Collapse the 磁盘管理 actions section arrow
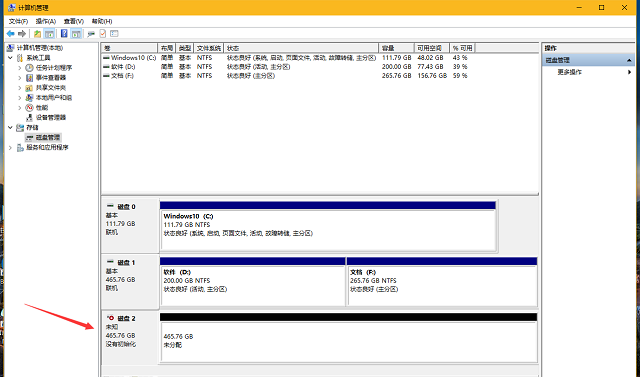The image size is (640, 377). click(x=629, y=60)
